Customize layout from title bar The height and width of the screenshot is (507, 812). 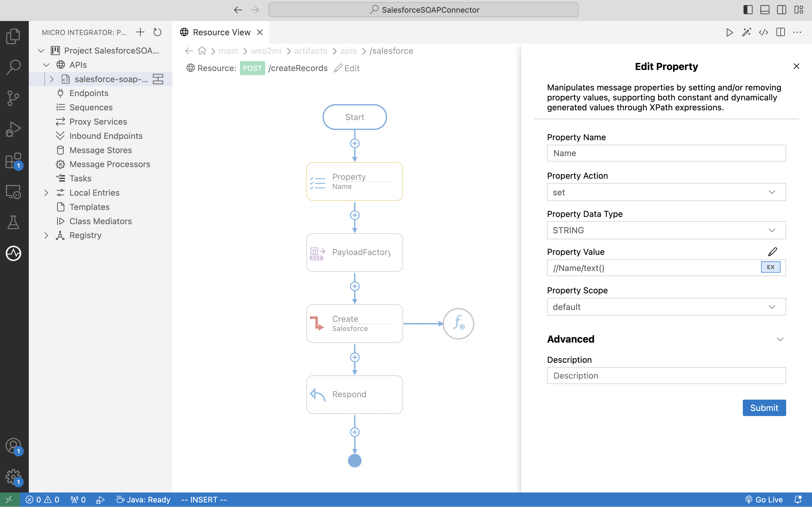pos(799,10)
